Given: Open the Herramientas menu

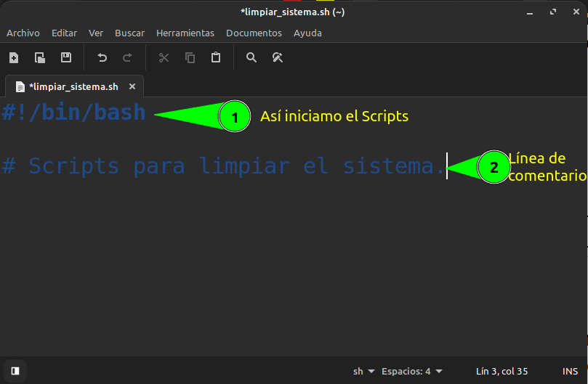Looking at the screenshot, I should tap(185, 33).
